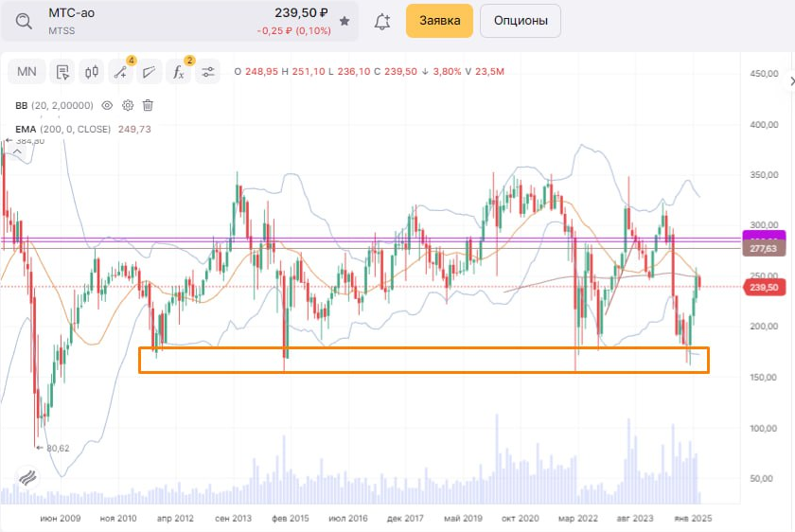Viewport: 795px width, 532px height.
Task: Open the fx indicators menu
Action: 177,72
